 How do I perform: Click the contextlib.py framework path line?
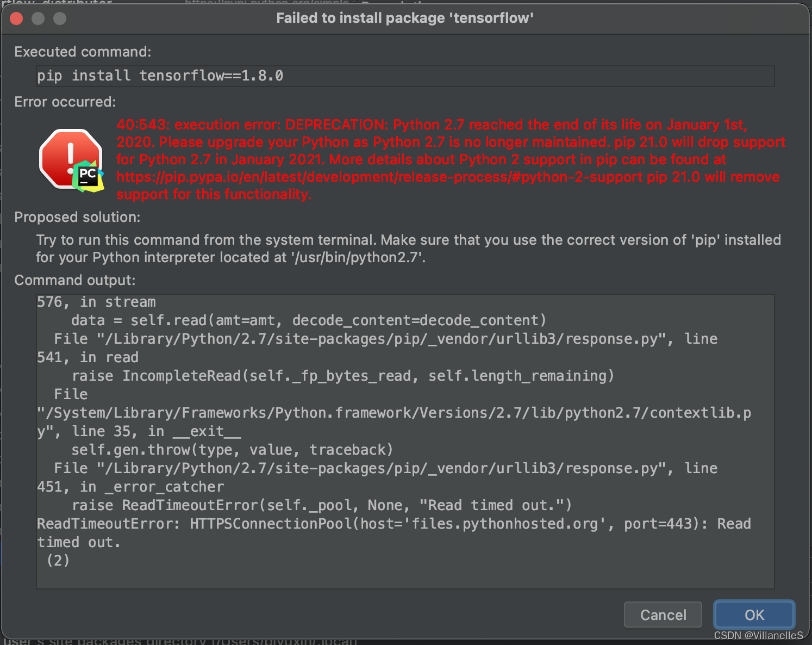click(394, 413)
